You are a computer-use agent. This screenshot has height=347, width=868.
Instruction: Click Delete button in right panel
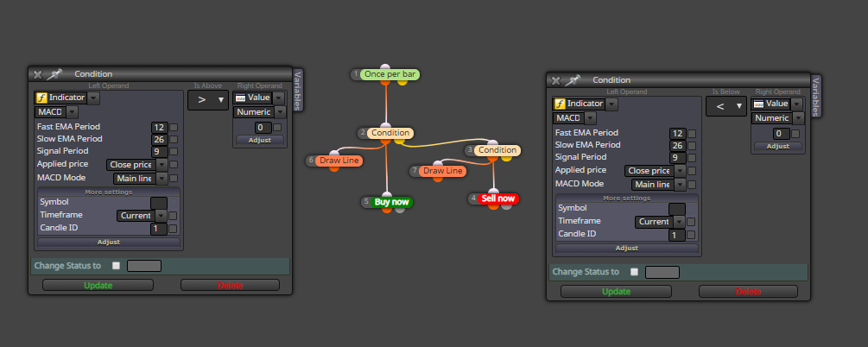(x=749, y=292)
